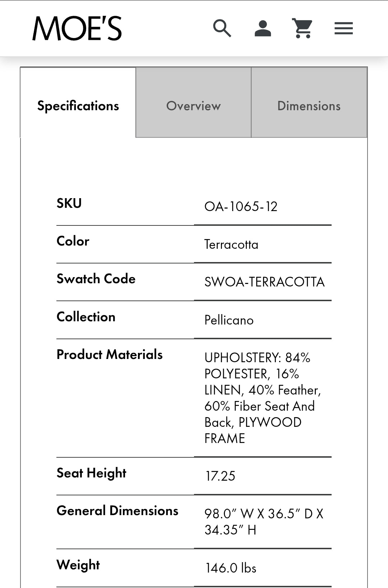Switch to the Overview tab
The width and height of the screenshot is (388, 588).
coord(193,106)
